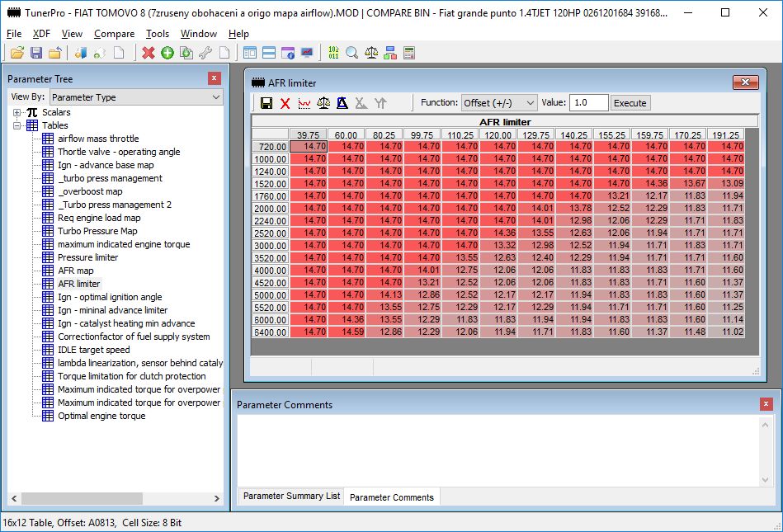Click the save floppy disk icon in main toolbar
This screenshot has width=783, height=532.
35,53
